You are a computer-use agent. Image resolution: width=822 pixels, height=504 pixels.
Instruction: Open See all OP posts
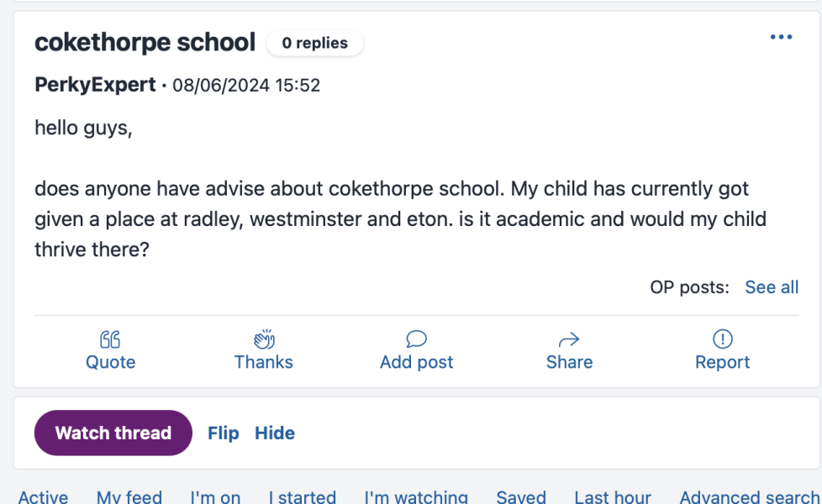771,286
